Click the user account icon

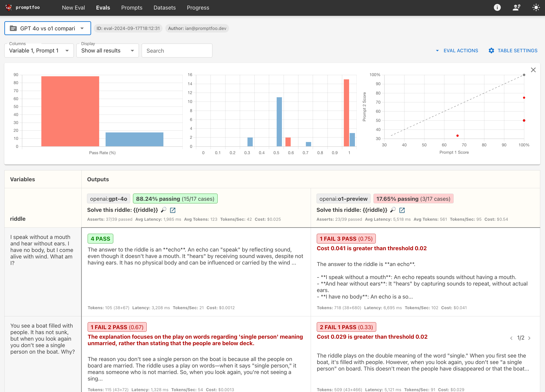[516, 8]
